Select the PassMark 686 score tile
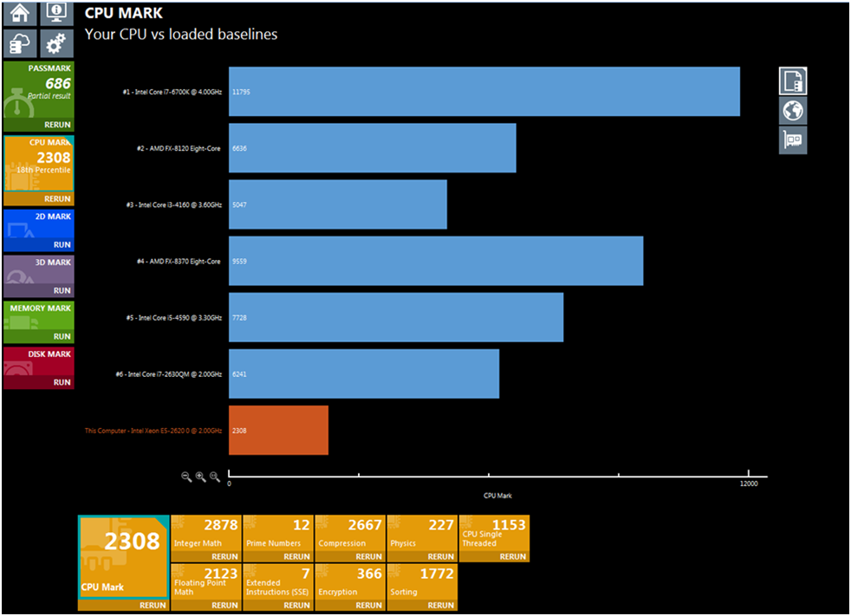 38,89
